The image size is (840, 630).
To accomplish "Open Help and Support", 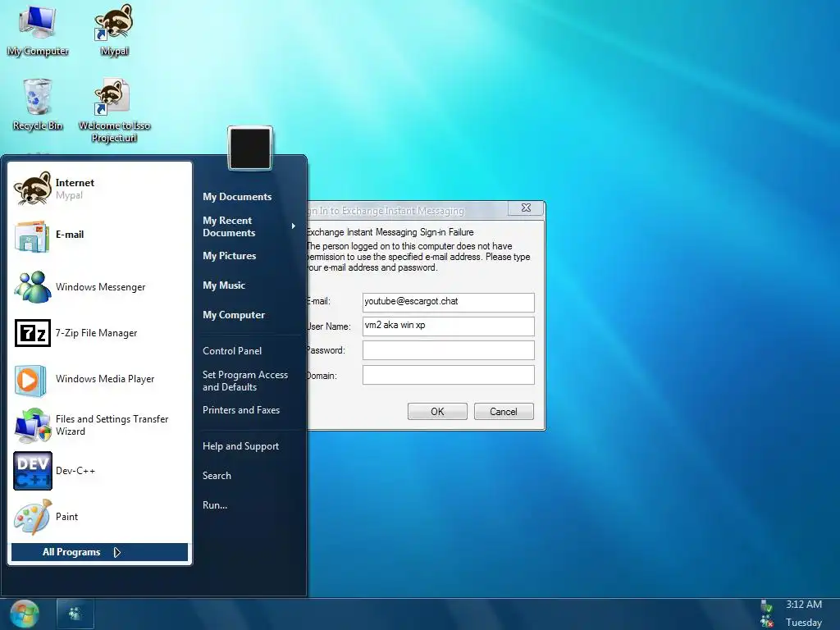I will click(240, 446).
